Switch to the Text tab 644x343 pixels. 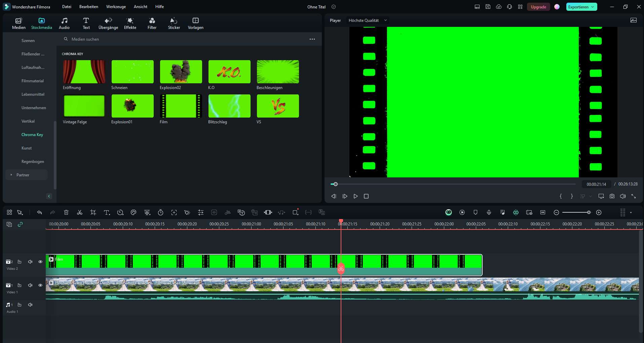point(86,24)
